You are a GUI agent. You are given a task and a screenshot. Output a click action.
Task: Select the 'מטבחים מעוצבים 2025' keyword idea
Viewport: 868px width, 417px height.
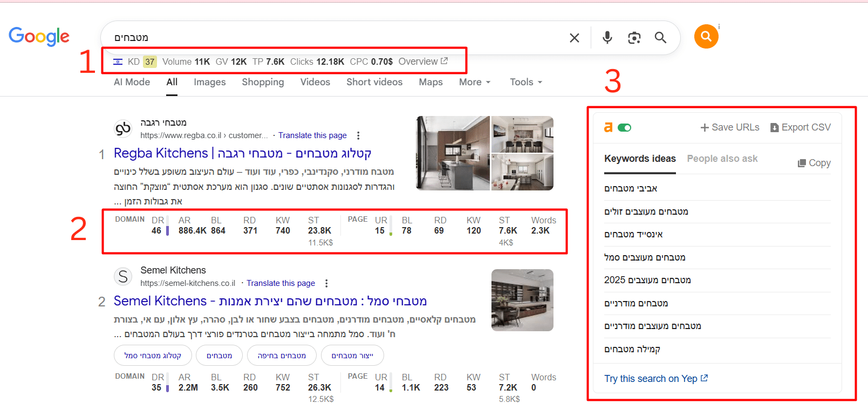click(647, 280)
